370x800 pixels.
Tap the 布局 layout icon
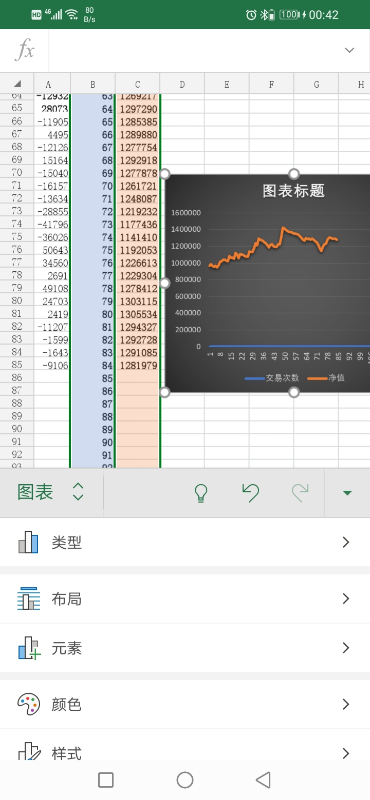(28, 598)
